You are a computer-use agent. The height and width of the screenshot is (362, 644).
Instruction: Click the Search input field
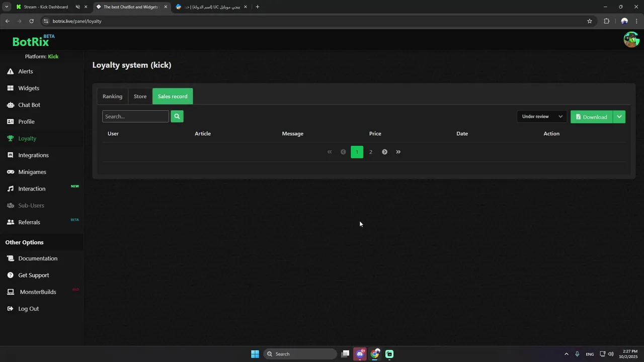point(135,116)
